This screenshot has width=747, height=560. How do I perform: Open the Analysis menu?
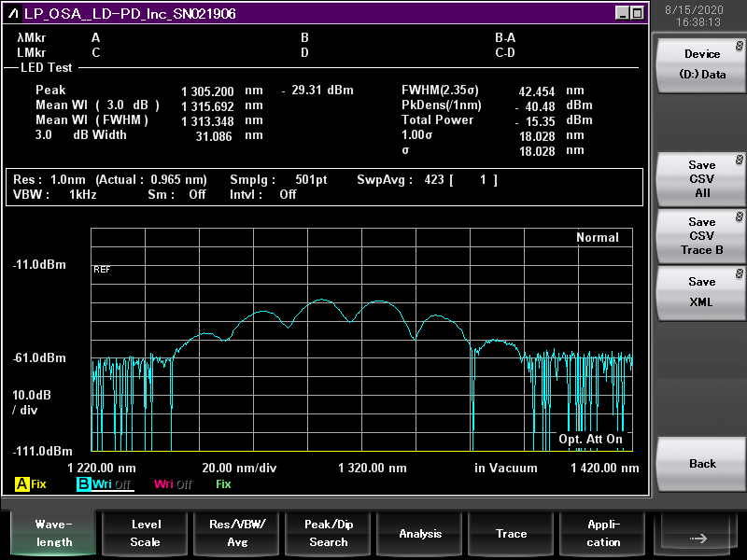click(x=420, y=533)
